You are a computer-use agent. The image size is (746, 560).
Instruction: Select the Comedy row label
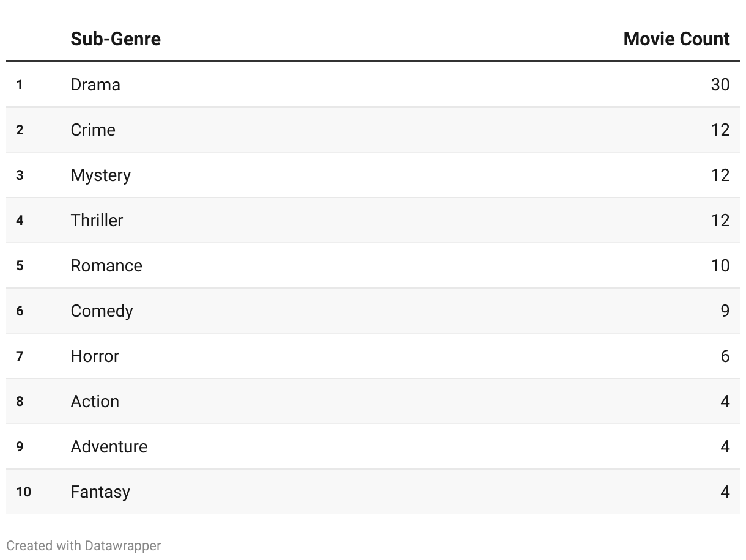click(x=102, y=311)
